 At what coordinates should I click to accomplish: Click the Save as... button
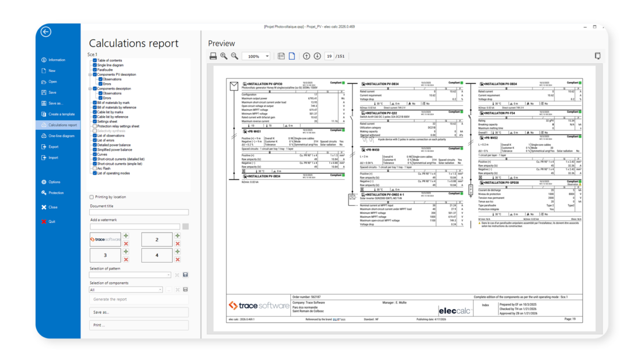tap(139, 312)
